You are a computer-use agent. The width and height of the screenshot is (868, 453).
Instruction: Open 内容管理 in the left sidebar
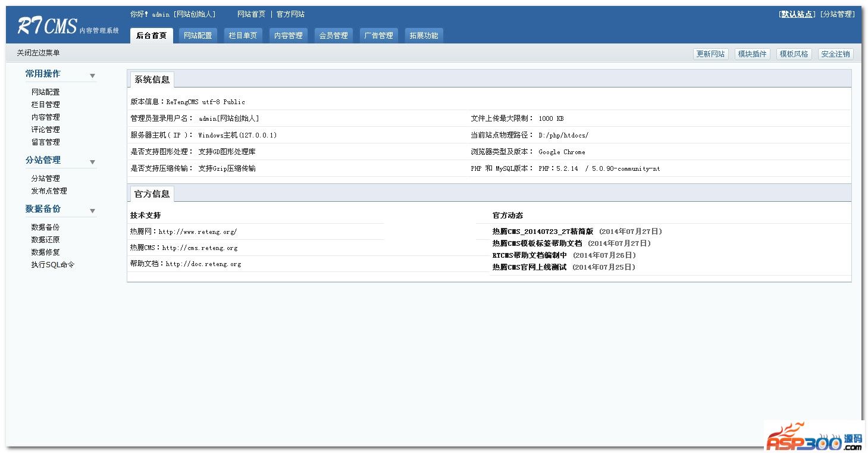pyautogui.click(x=46, y=117)
